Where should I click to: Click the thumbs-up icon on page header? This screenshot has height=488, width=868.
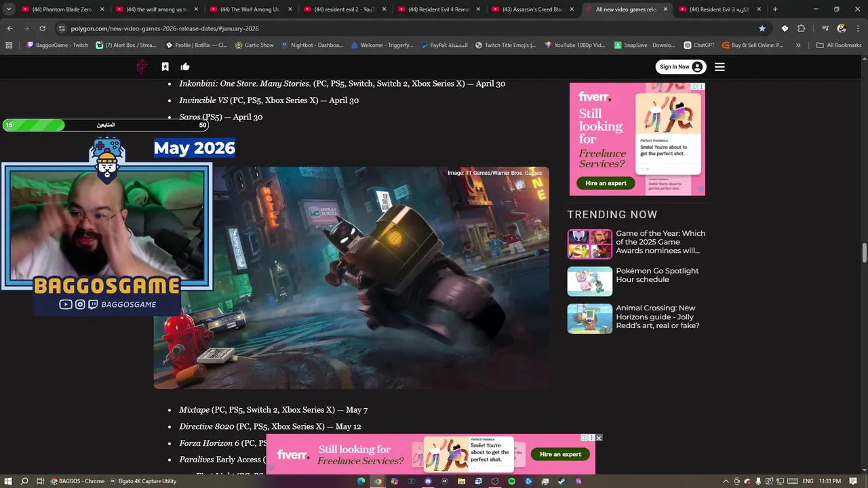(x=185, y=66)
